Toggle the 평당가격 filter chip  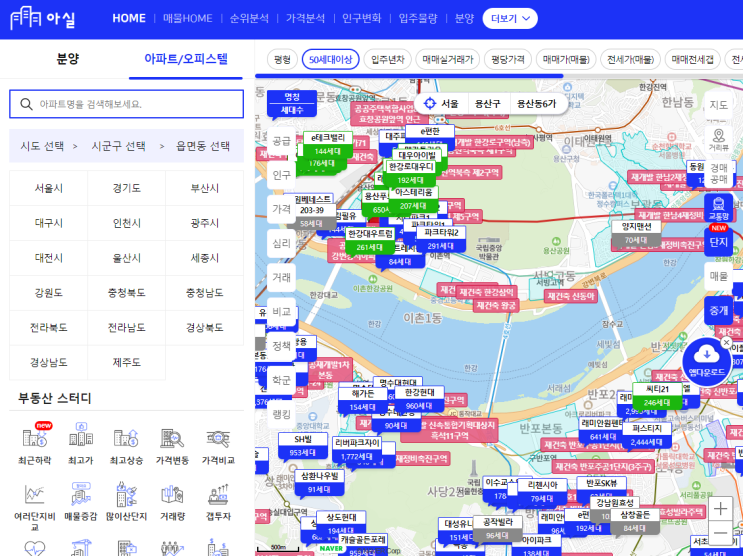pos(507,59)
